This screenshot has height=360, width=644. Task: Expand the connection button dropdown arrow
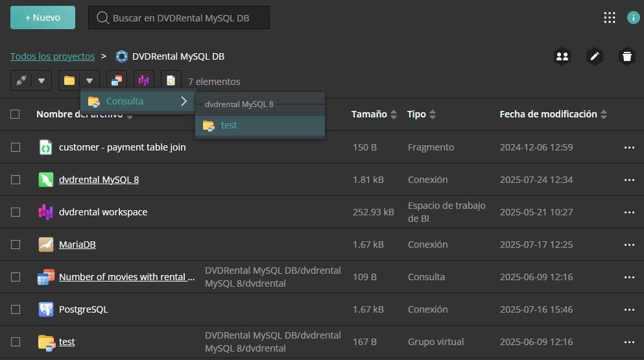(x=42, y=81)
